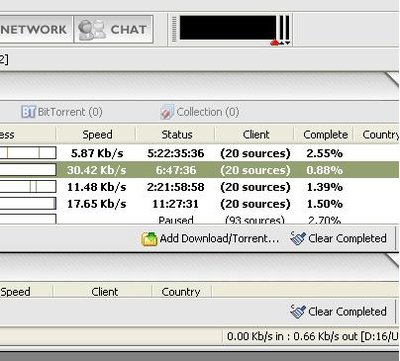Click the status bar transfer rate text
The image size is (400, 361).
click(x=313, y=336)
